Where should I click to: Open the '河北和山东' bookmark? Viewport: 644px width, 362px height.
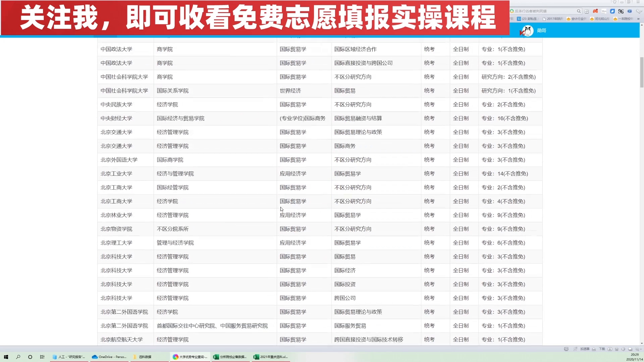coord(600,19)
